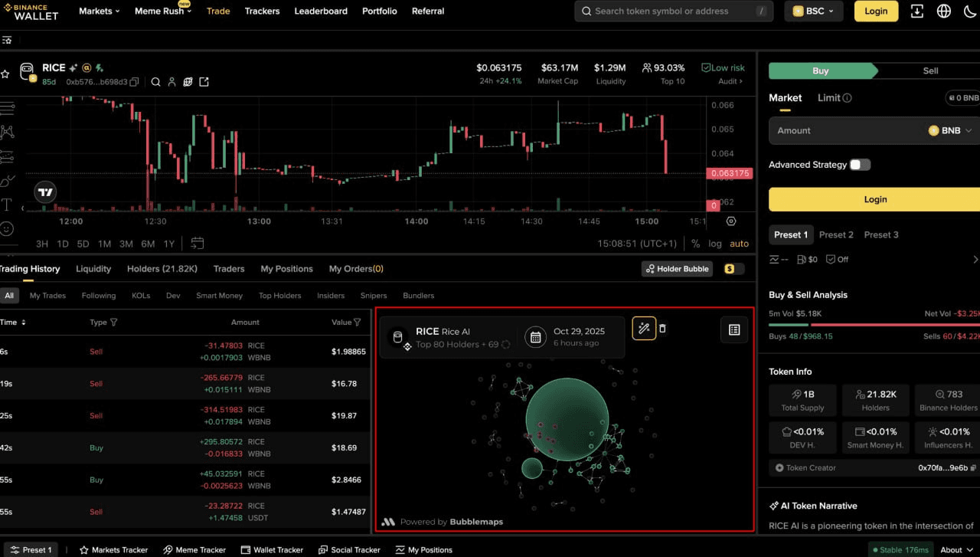This screenshot has height=557, width=980.
Task: Toggle the dollar currency switch beside Holder Bubble
Action: [x=733, y=269]
